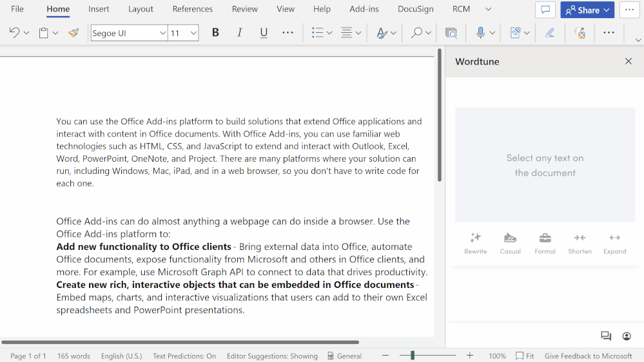
Task: Click the Bullets list icon
Action: point(317,33)
